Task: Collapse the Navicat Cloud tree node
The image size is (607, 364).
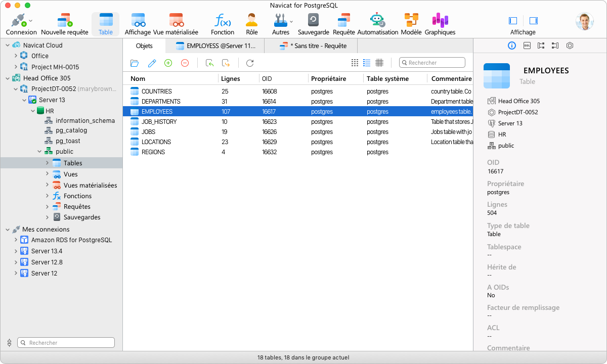Action: click(x=7, y=45)
